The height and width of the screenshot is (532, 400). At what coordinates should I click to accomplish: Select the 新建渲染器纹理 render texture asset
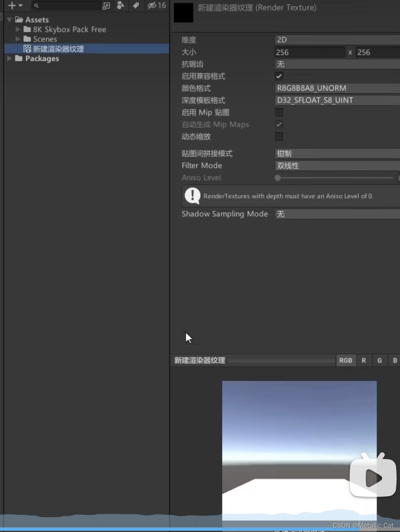coord(87,49)
